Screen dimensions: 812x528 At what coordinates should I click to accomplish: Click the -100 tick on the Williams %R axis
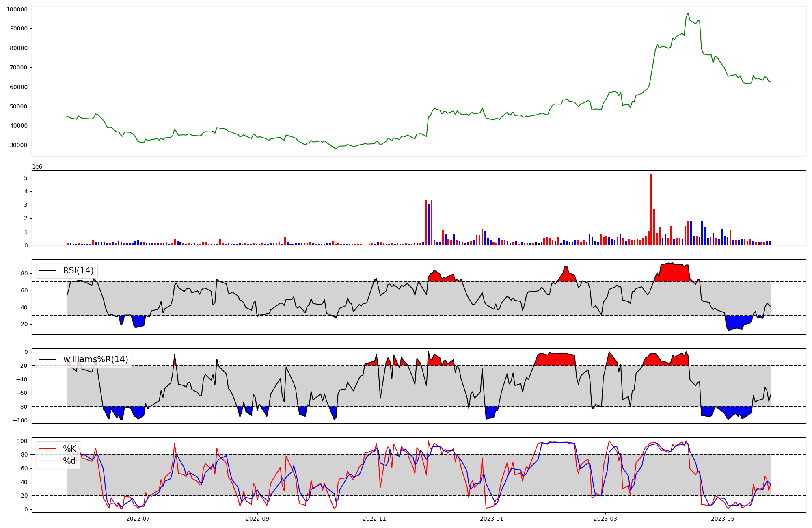coord(19,420)
